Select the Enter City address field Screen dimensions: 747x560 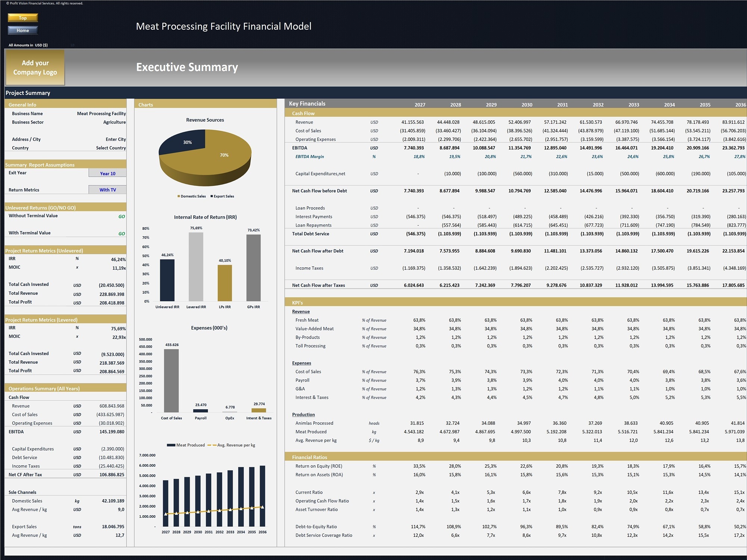coord(115,139)
